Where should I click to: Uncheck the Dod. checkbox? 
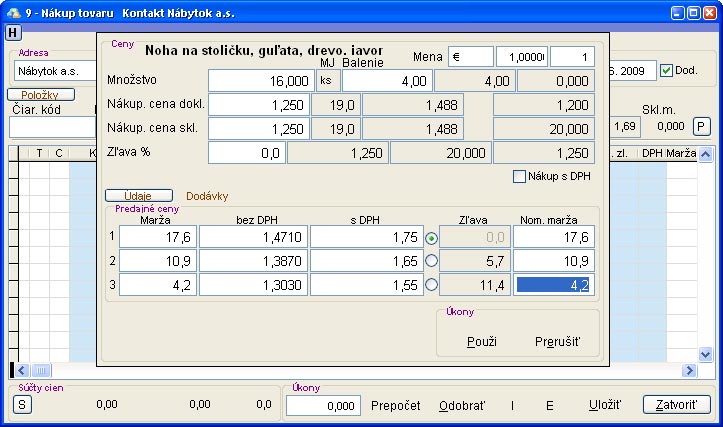(667, 71)
